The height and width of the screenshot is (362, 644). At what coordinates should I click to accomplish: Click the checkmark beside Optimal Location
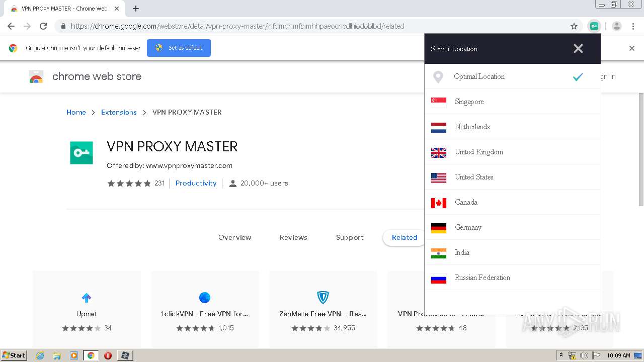(x=578, y=76)
